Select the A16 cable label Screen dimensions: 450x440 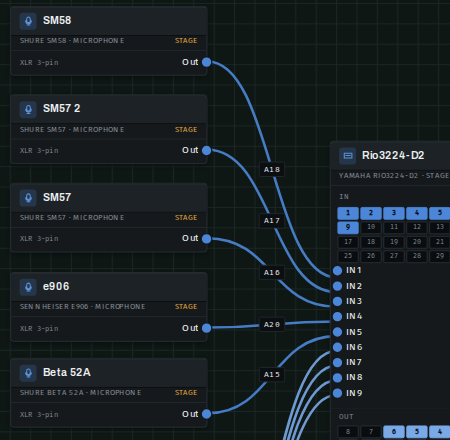[x=272, y=273]
